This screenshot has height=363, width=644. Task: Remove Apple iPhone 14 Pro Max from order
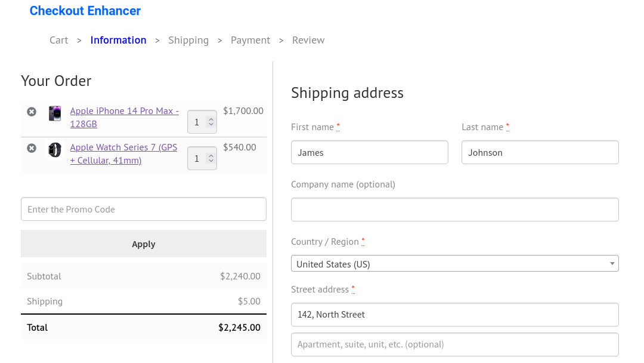tap(32, 112)
